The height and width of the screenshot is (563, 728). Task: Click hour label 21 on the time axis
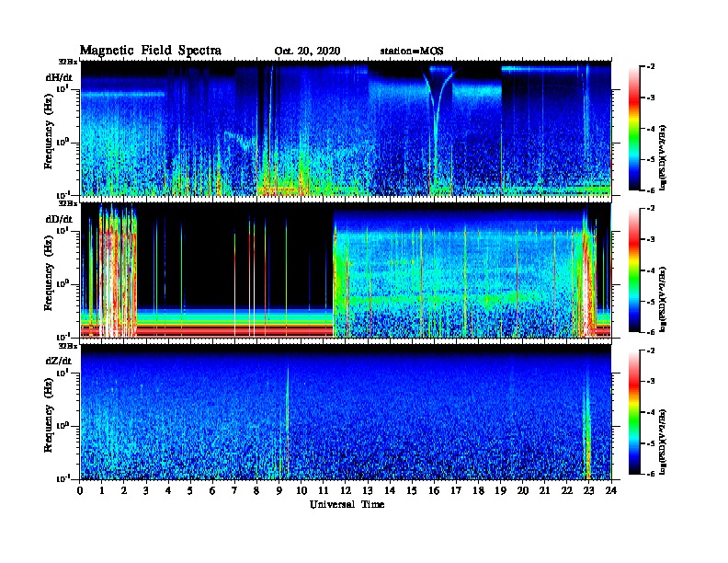coord(544,490)
